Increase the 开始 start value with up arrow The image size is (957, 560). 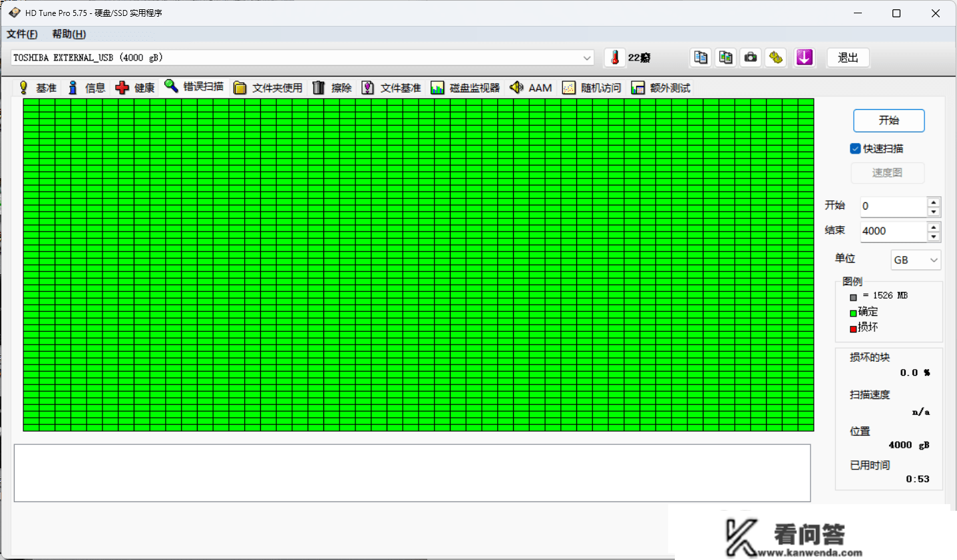pyautogui.click(x=934, y=202)
